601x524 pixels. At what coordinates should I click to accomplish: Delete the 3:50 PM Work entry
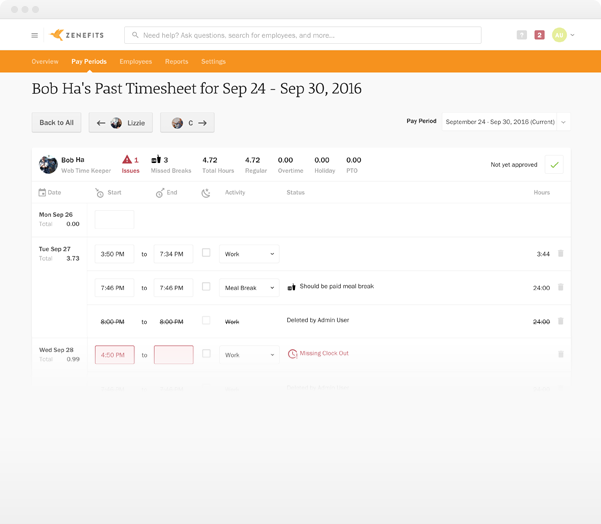click(560, 253)
